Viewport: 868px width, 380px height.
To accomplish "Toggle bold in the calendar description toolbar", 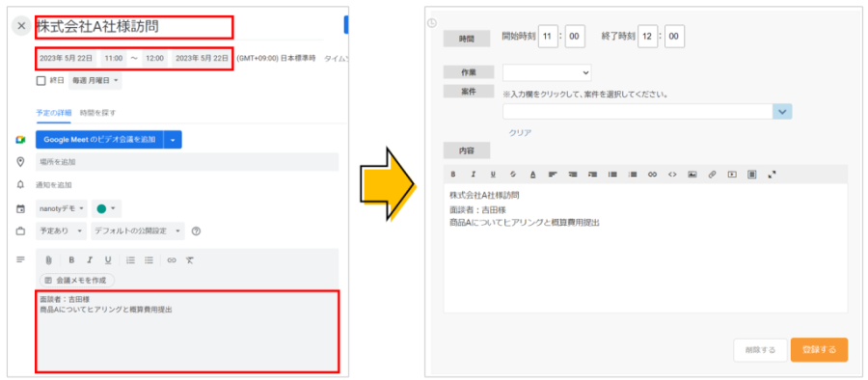I will (70, 259).
